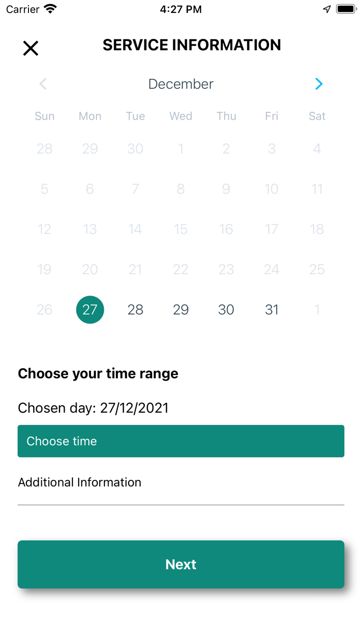The height and width of the screenshot is (644, 362).
Task: Tap the battery indicator icon
Action: (346, 9)
